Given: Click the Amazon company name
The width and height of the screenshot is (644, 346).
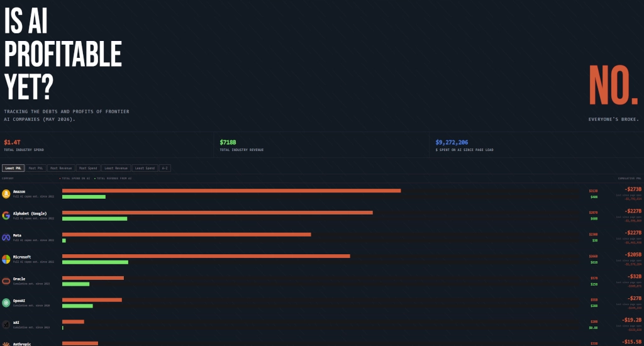Looking at the screenshot, I should 19,191.
